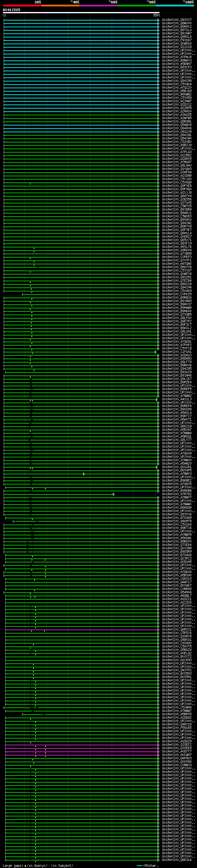The width and height of the screenshot is (197, 868).
Task: Click the purple ~60% identity legend bar
Action: (99, 6)
